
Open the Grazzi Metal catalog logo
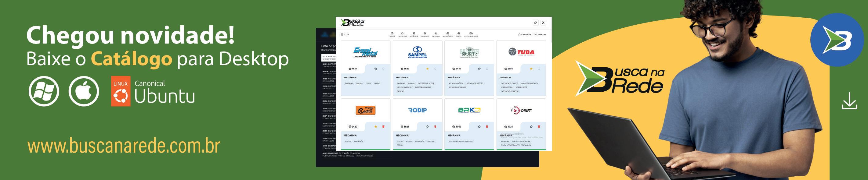[366, 52]
